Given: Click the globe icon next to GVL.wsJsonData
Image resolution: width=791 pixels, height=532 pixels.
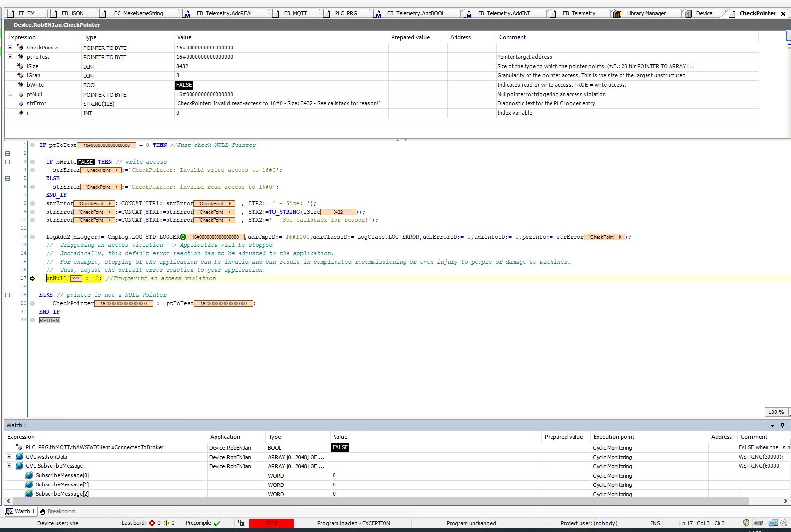Looking at the screenshot, I should [19, 457].
